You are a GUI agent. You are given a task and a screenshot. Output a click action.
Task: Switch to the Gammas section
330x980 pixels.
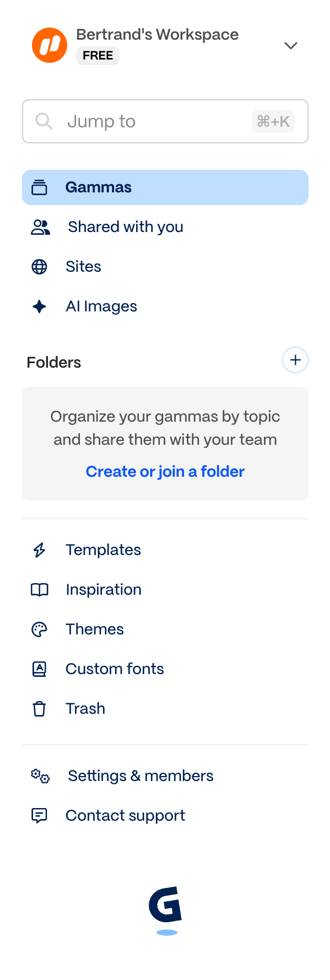point(99,187)
